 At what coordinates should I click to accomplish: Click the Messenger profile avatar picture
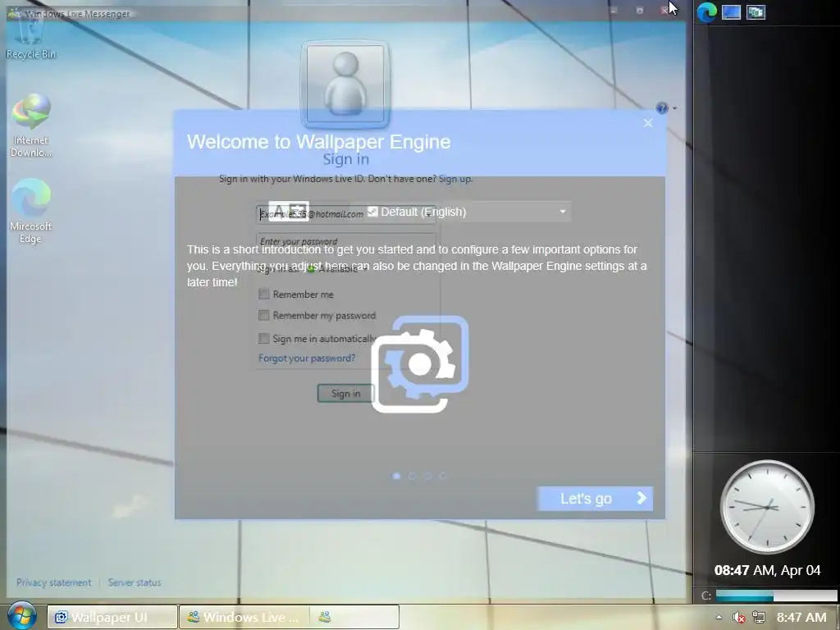[x=345, y=84]
